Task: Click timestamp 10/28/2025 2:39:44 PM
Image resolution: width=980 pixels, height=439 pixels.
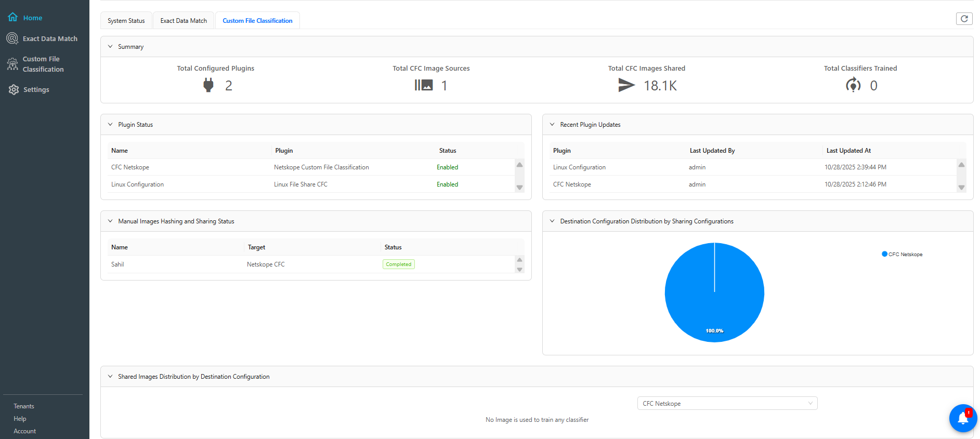Action: (x=855, y=167)
